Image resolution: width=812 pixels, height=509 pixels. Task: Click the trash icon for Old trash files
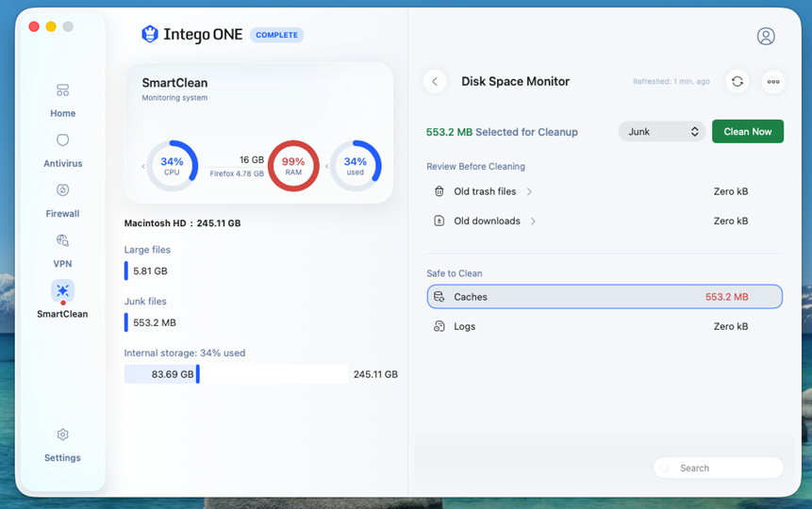(x=439, y=191)
